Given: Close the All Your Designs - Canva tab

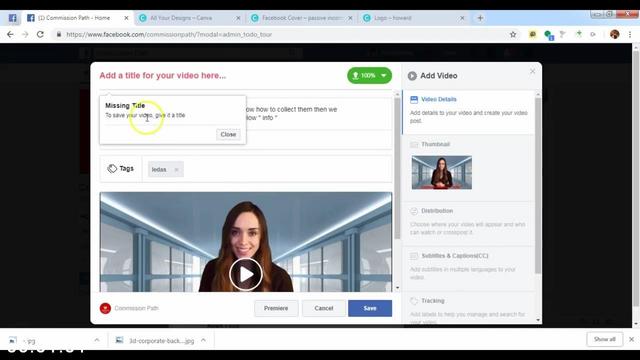Looking at the screenshot, I should tap(238, 18).
